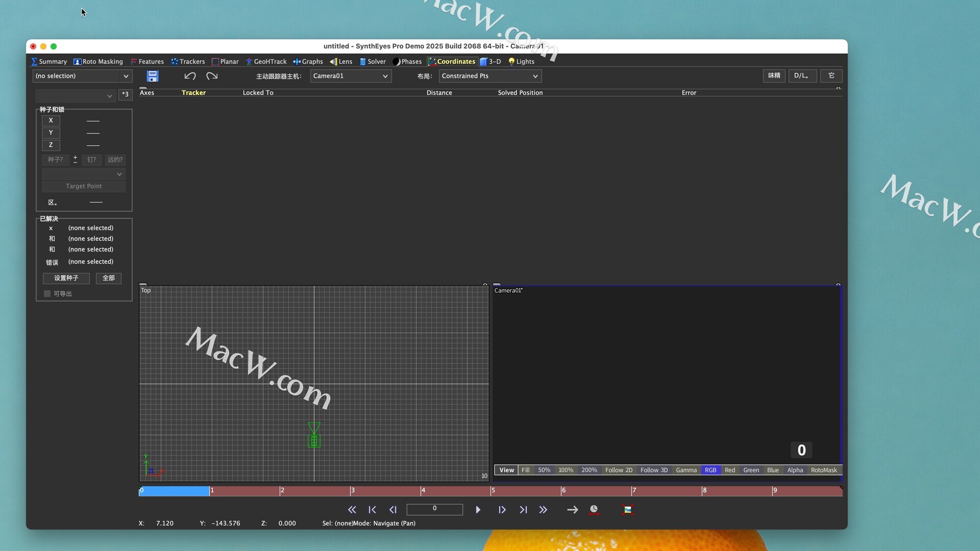Click the right arrow playback direction icon
This screenshot has width=980, height=551.
coord(573,510)
